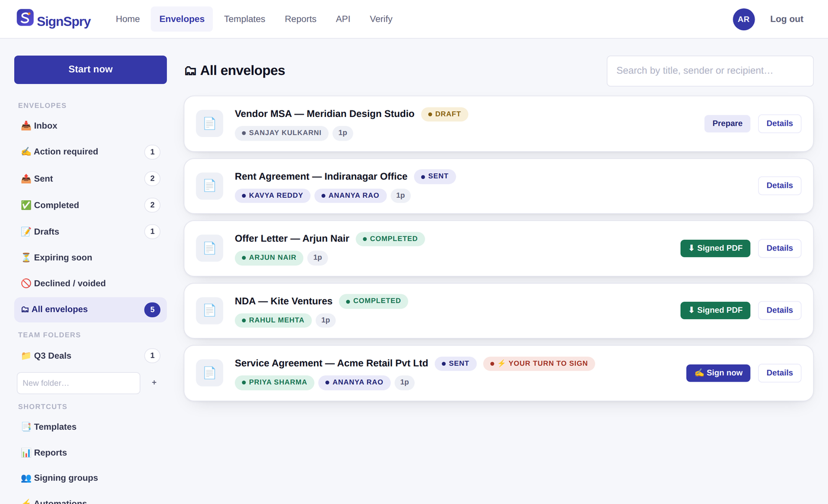Open Sent envelopes in sidebar
The height and width of the screenshot is (504, 828).
[x=90, y=178]
